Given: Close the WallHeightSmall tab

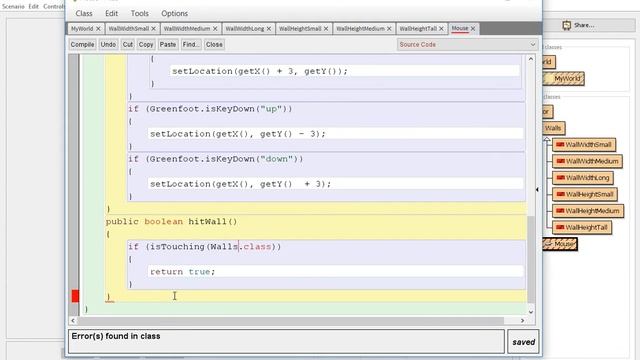Looking at the screenshot, I should tap(326, 29).
